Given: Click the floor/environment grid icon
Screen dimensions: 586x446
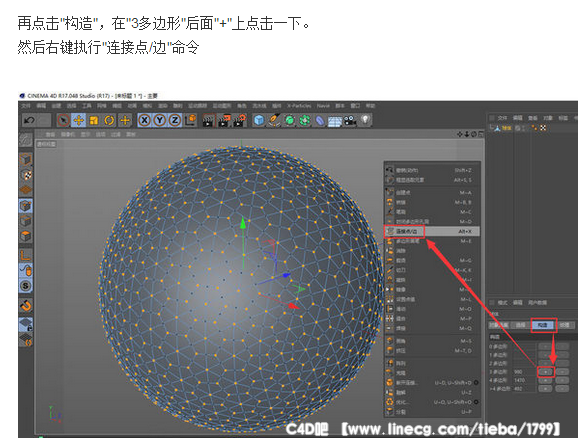Looking at the screenshot, I should pyautogui.click(x=335, y=121).
